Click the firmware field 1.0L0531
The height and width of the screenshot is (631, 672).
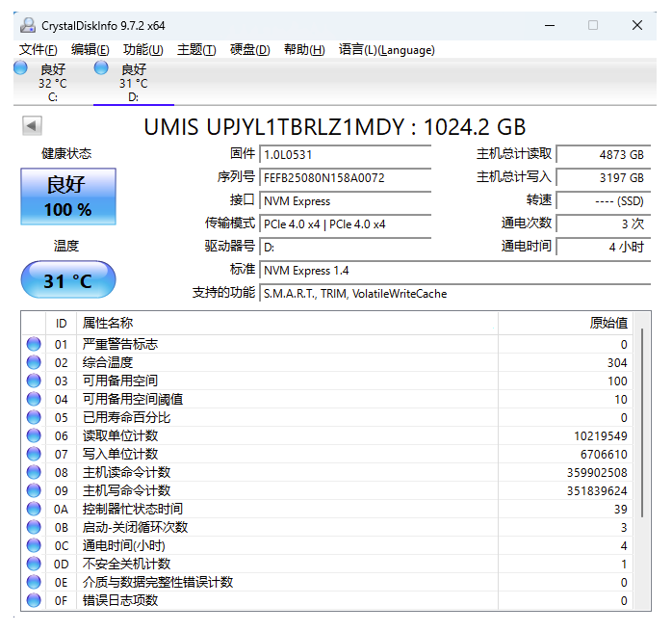tap(345, 154)
